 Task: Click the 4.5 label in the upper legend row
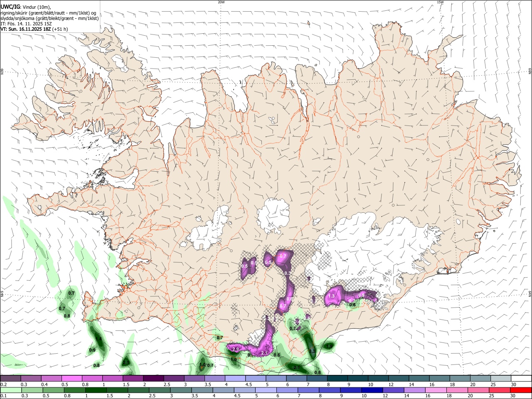coord(249,384)
